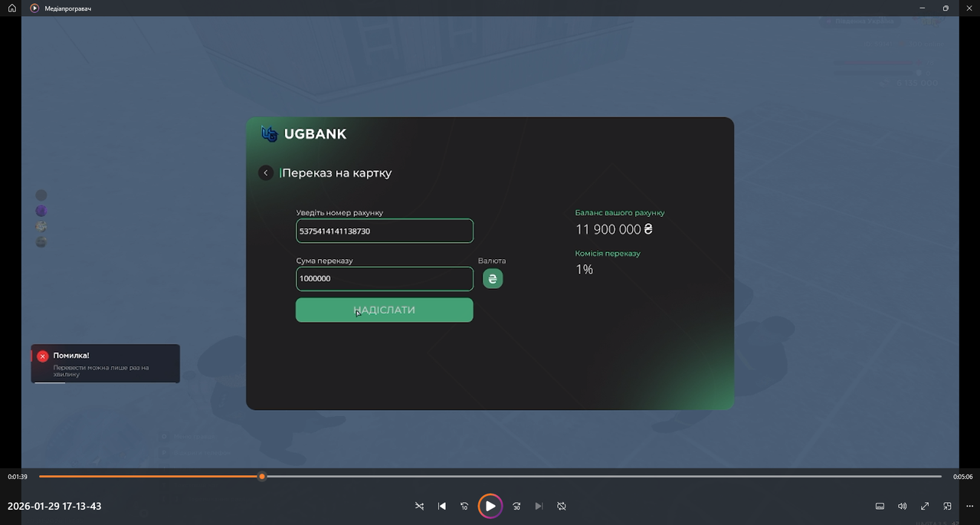Click the Медіапрогравач app icon
Screen dimensions: 980x525
[x=34, y=8]
